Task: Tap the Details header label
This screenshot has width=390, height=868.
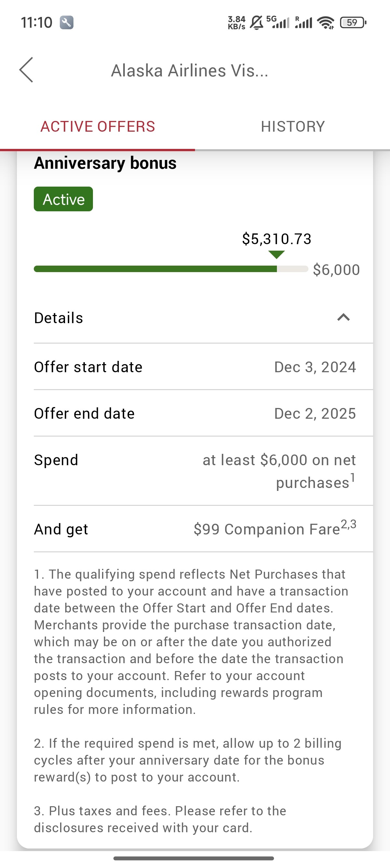Action: click(58, 318)
